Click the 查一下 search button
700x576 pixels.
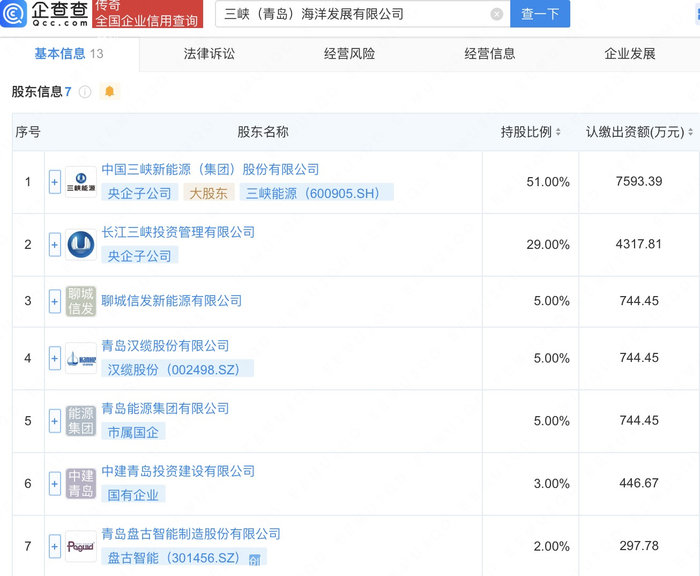[540, 14]
